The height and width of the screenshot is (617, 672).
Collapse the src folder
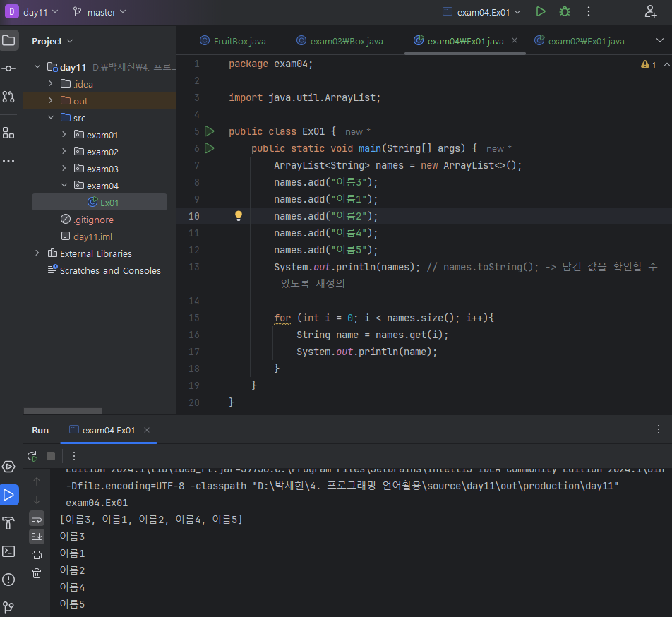tap(51, 117)
